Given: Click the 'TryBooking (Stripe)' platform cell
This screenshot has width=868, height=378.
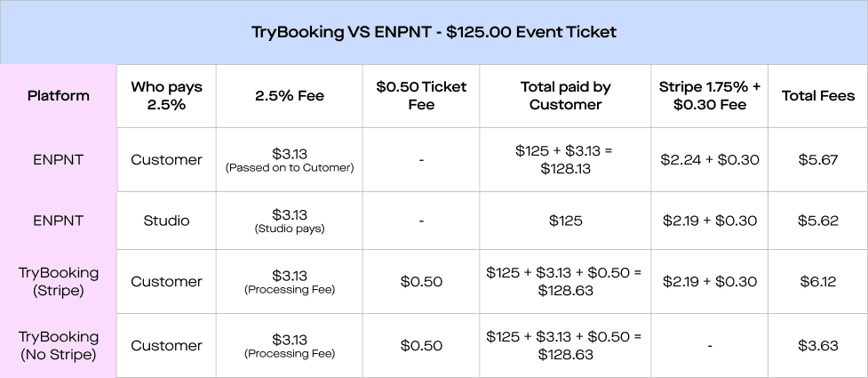Looking at the screenshot, I should tap(58, 281).
